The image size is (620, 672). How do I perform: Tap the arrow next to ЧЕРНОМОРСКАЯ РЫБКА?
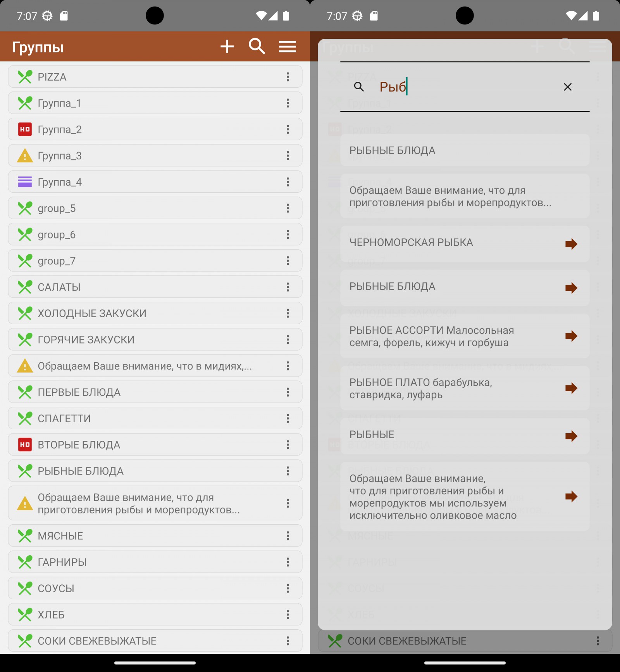571,244
